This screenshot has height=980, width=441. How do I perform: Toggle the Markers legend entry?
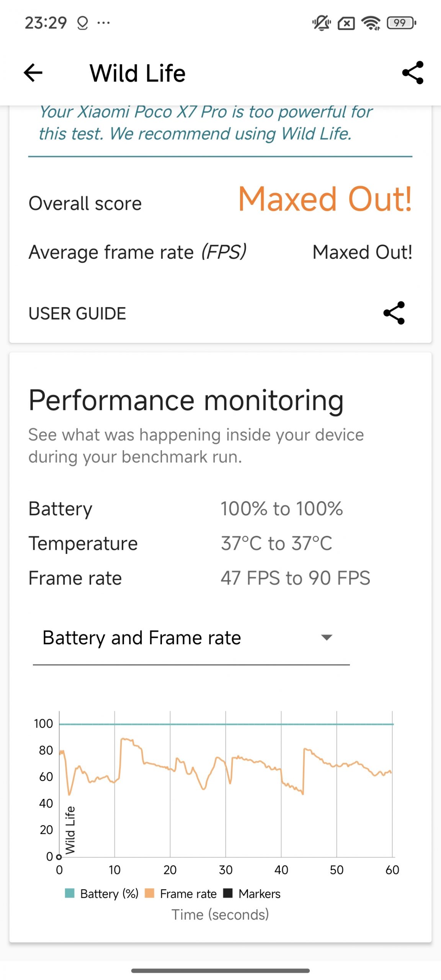click(252, 894)
